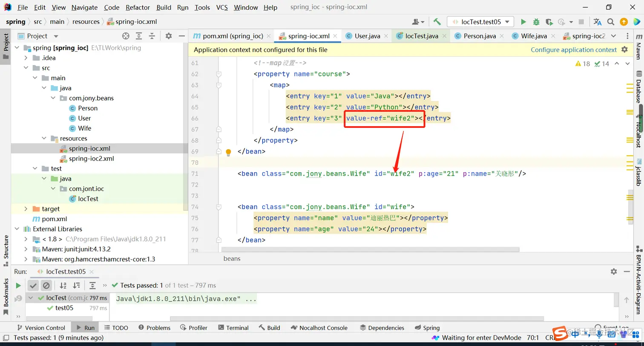Screen dimensions: 644x346
Task: Expand the target folder
Action: click(x=26, y=209)
